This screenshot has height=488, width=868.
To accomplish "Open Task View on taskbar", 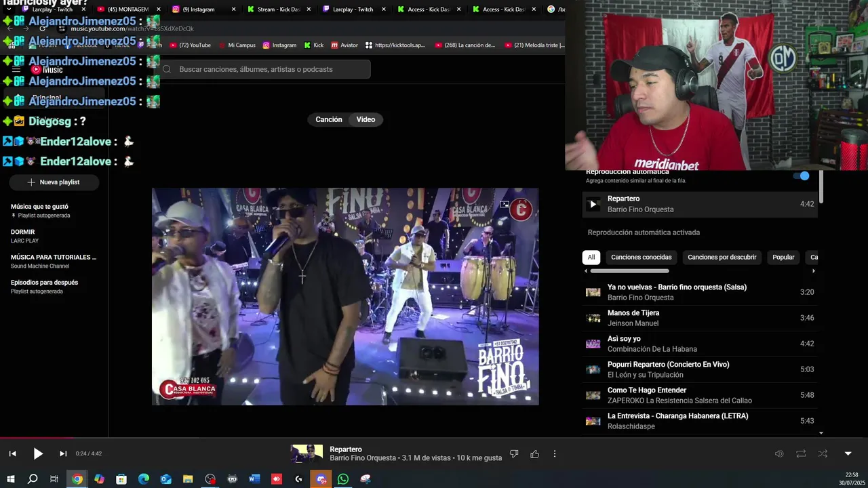I will (x=54, y=479).
